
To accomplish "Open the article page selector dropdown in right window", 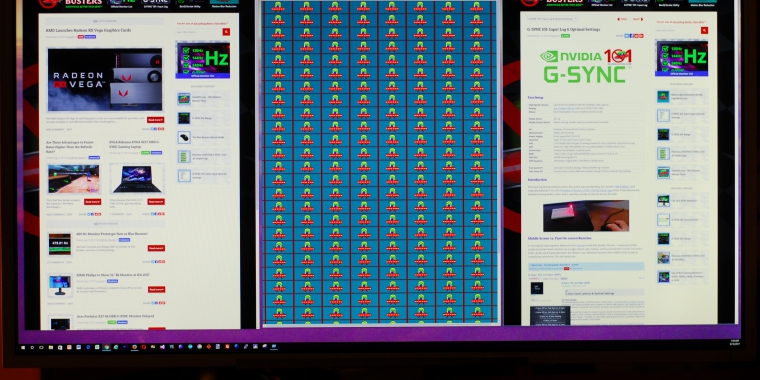I will click(x=552, y=19).
